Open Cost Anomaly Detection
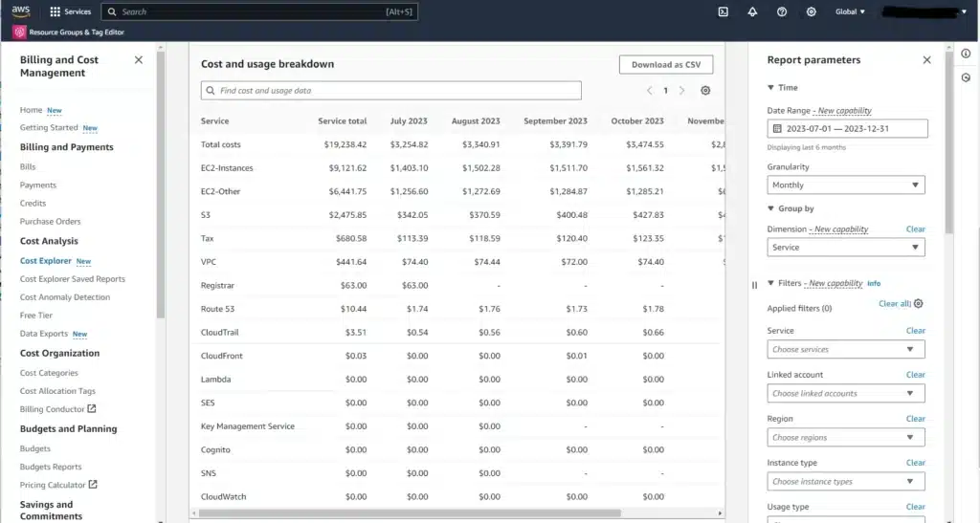 point(65,297)
